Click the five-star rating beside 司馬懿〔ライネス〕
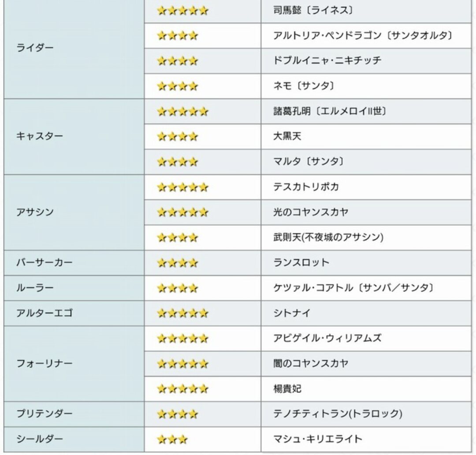This screenshot has width=476, height=455. (182, 11)
